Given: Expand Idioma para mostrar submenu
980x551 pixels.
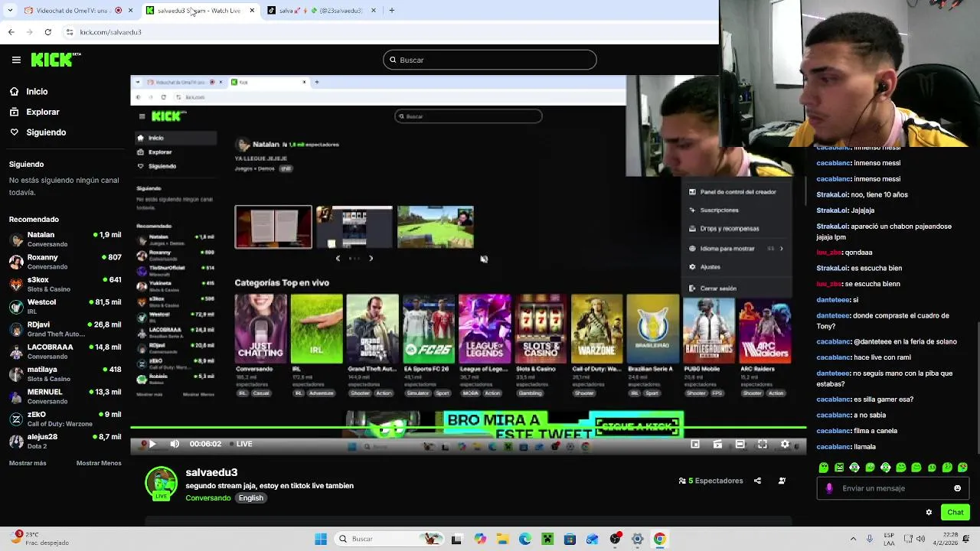Looking at the screenshot, I should [737, 249].
